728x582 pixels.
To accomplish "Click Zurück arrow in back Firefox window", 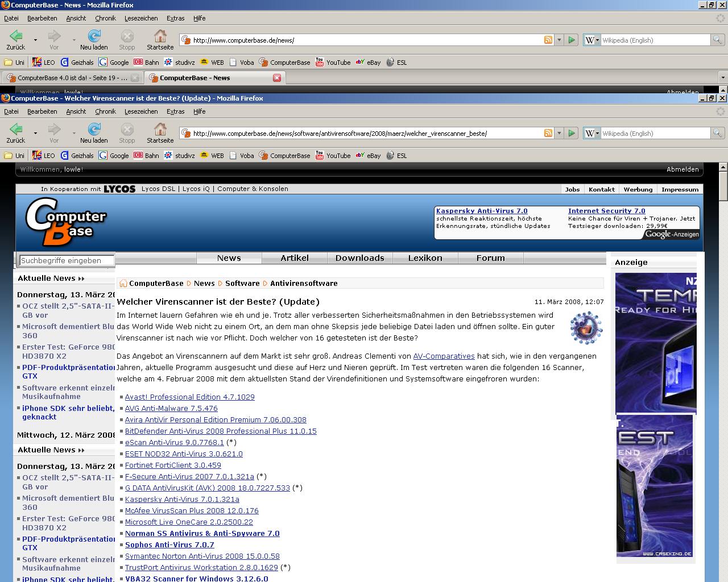I will point(16,36).
